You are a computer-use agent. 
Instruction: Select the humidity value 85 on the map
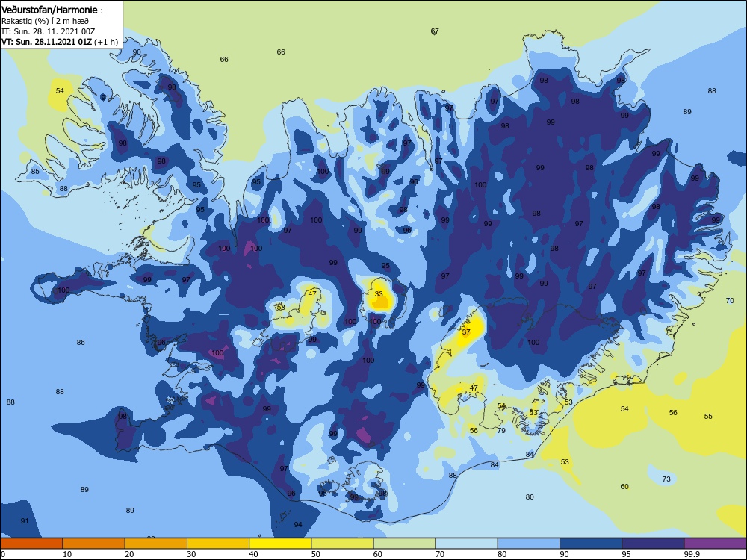click(35, 172)
